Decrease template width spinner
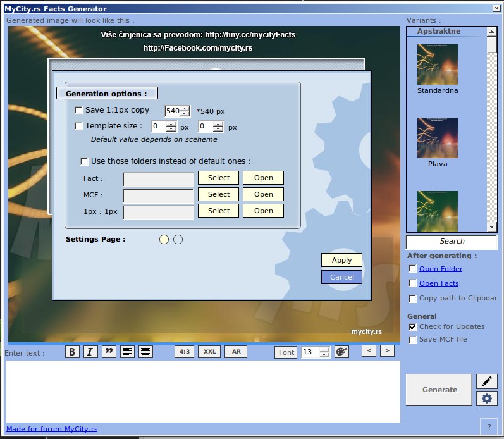This screenshot has width=504, height=439. [x=171, y=129]
